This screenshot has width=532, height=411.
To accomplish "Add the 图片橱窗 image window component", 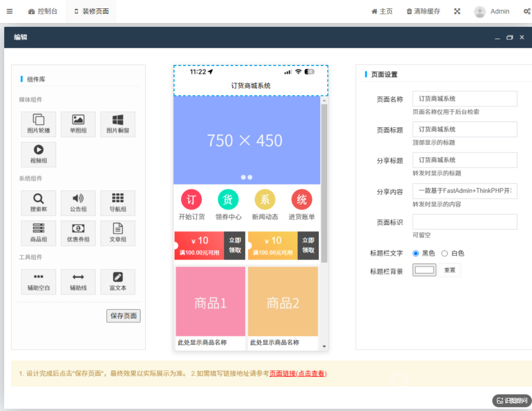I will point(118,124).
